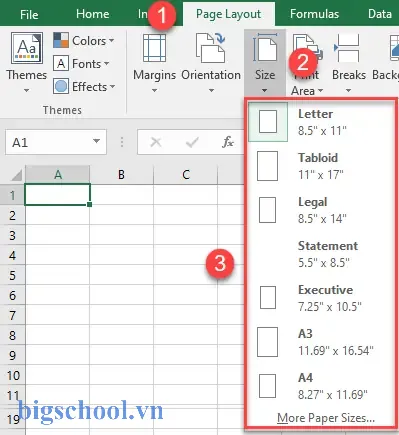Screen dimensions: 399x435
Task: Select row 9 header
Action: [12, 355]
